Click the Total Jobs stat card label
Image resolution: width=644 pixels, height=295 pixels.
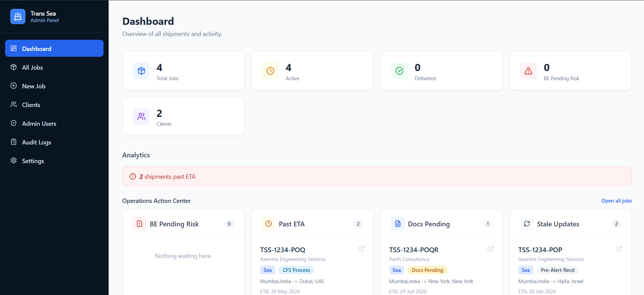[167, 79]
